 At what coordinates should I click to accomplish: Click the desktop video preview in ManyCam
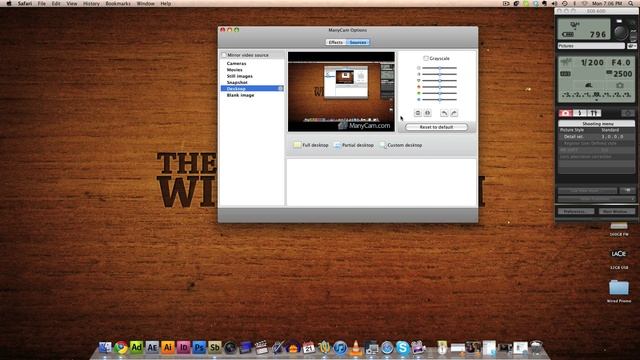(x=341, y=91)
